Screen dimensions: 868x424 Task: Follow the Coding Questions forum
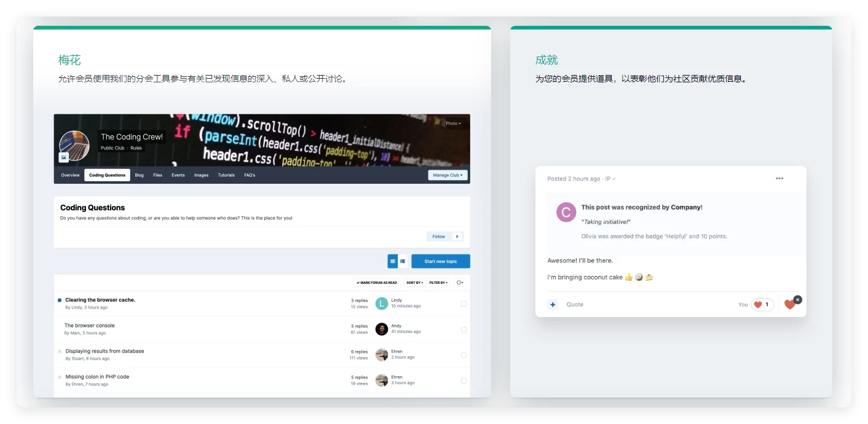[x=438, y=237]
